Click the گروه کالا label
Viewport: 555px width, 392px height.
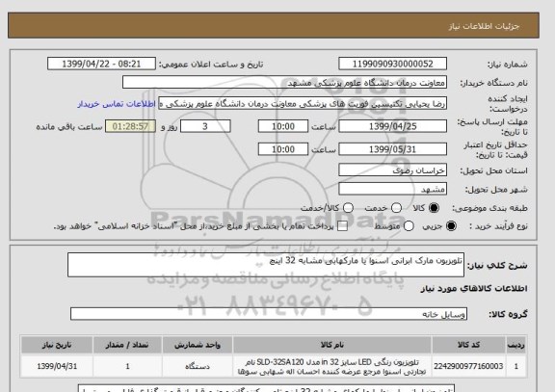pos(509,314)
